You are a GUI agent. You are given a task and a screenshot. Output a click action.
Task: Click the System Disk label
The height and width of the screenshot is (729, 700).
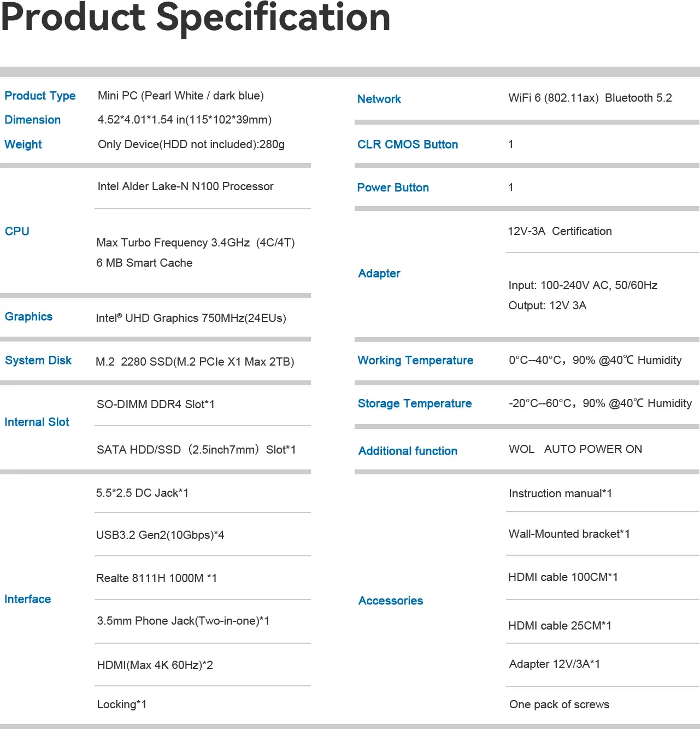point(38,360)
